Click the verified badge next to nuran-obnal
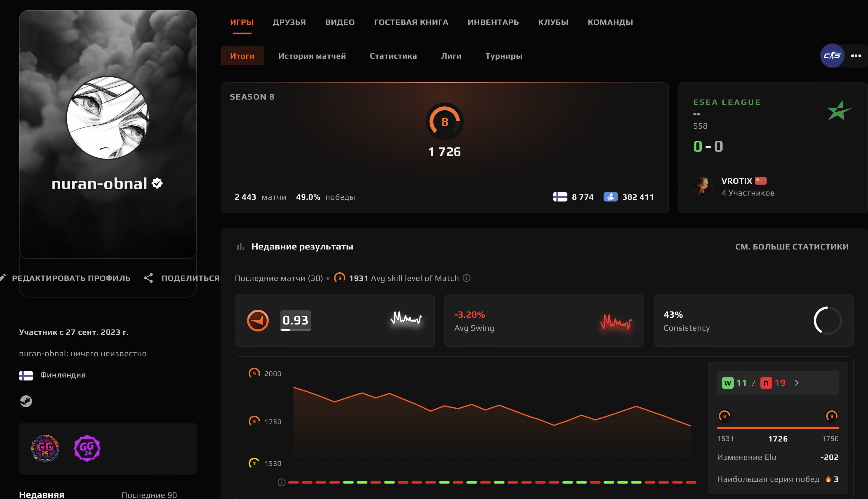The height and width of the screenshot is (499, 868). point(157,183)
